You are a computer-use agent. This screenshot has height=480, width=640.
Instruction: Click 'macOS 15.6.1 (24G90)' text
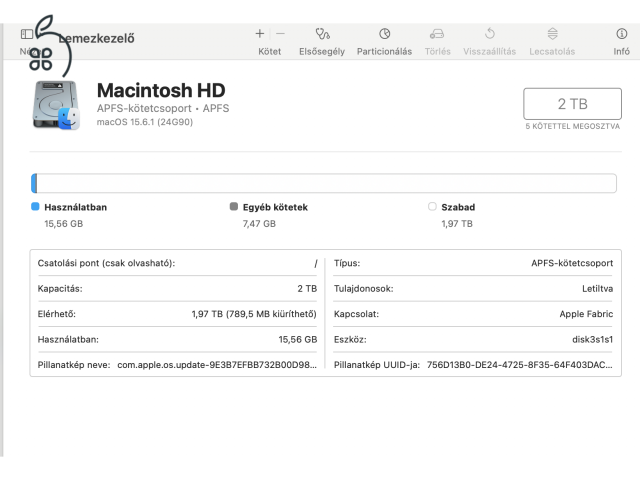coord(144,122)
